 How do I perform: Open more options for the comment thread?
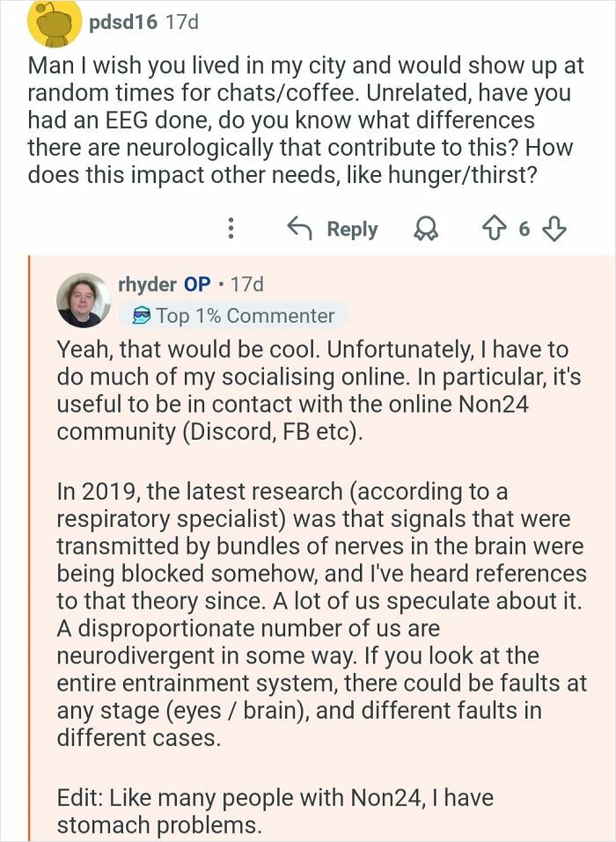(231, 228)
